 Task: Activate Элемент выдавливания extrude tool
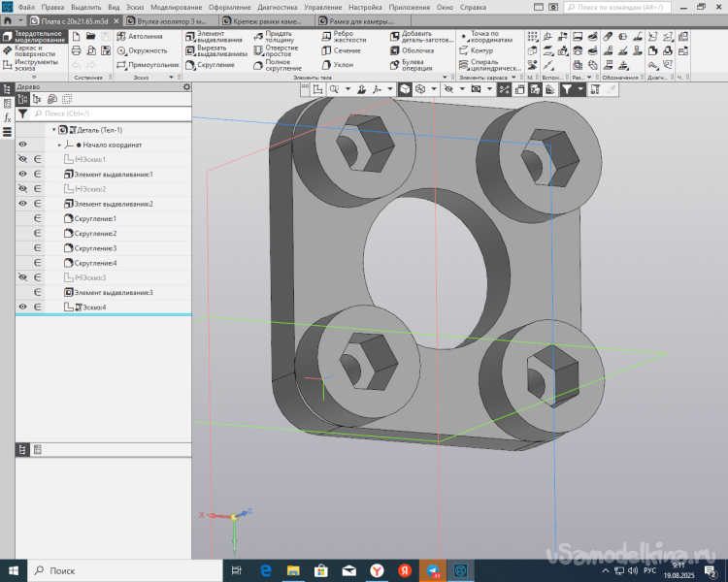215,39
